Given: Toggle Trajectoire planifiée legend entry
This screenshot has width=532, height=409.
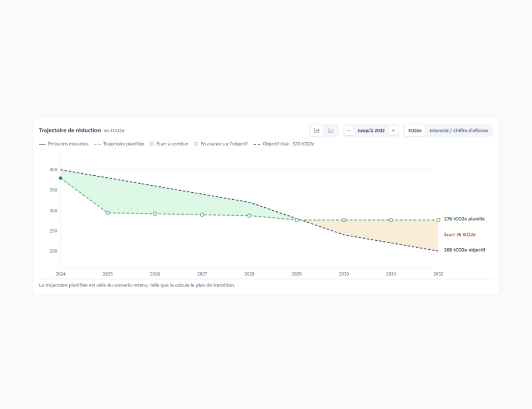Looking at the screenshot, I should 119,144.
